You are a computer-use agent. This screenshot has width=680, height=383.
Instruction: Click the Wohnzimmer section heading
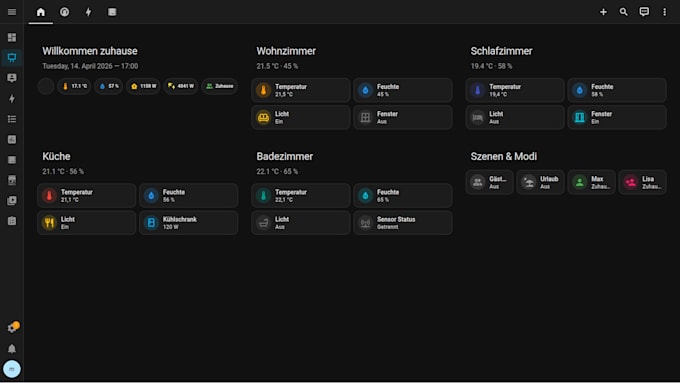point(286,51)
